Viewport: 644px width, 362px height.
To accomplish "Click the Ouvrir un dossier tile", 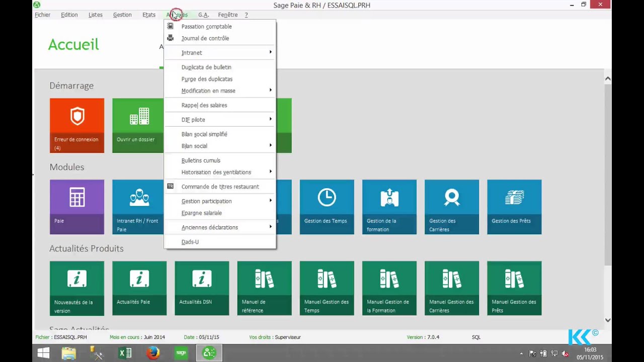I will point(138,126).
